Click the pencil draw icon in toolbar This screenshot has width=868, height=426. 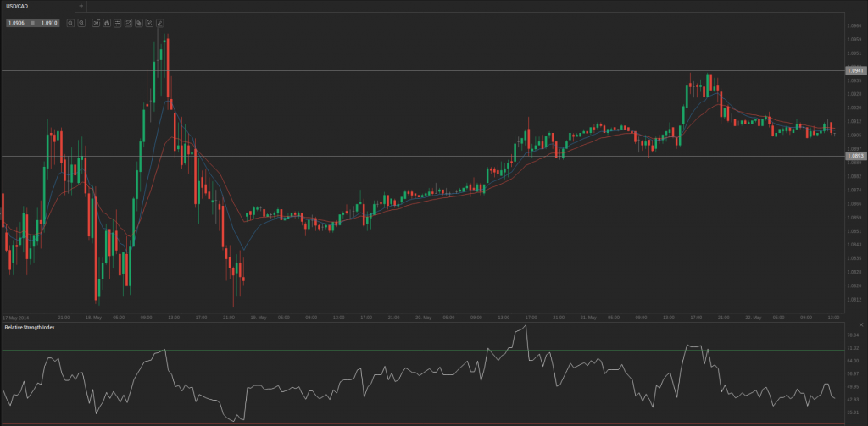[160, 23]
